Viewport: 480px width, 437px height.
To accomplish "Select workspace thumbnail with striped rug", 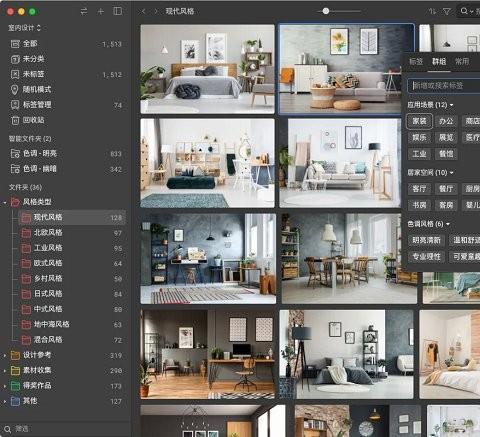I will click(208, 259).
